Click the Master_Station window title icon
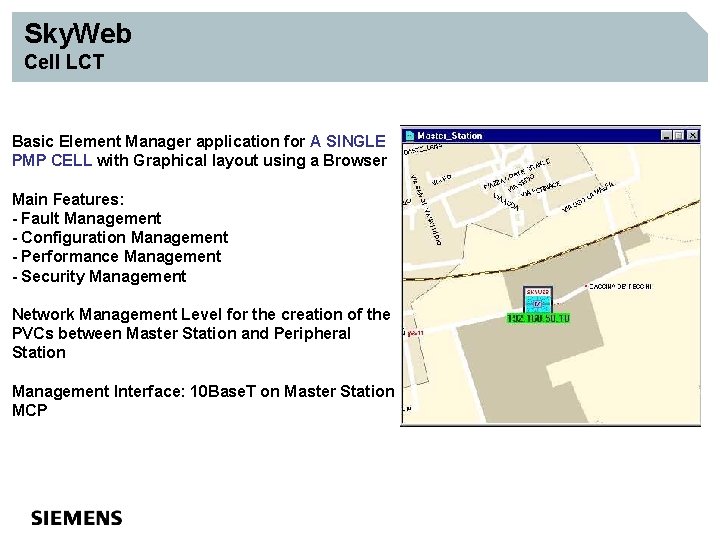This screenshot has width=720, height=540. [x=410, y=135]
